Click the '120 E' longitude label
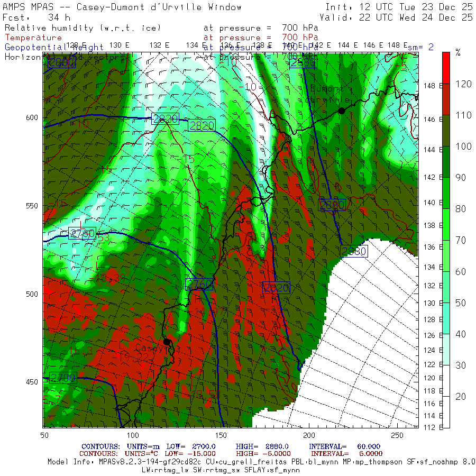476x476 pixels. coord(433,378)
